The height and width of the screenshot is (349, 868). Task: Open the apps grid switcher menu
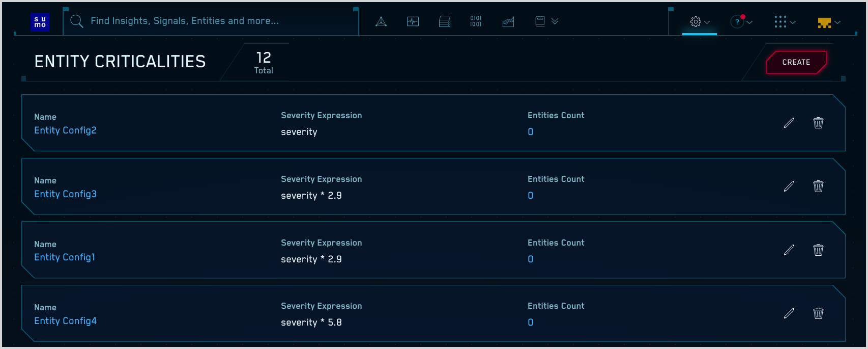click(784, 22)
